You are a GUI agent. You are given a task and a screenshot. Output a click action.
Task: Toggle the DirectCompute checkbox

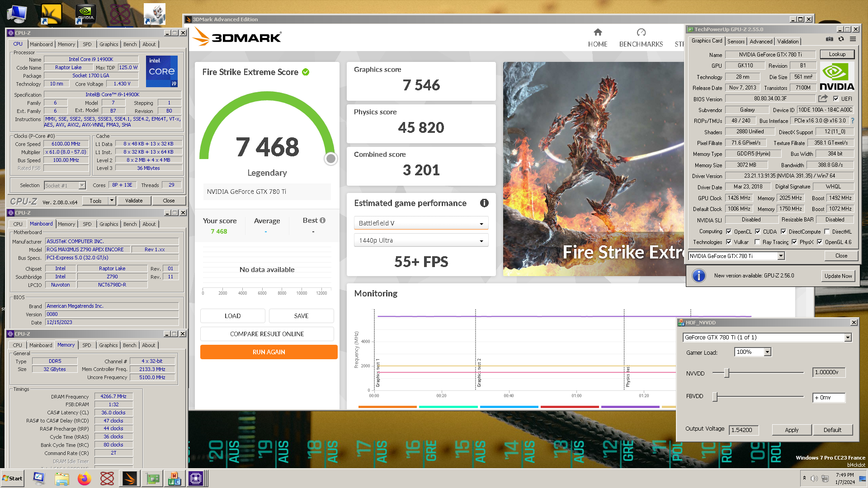click(x=783, y=231)
